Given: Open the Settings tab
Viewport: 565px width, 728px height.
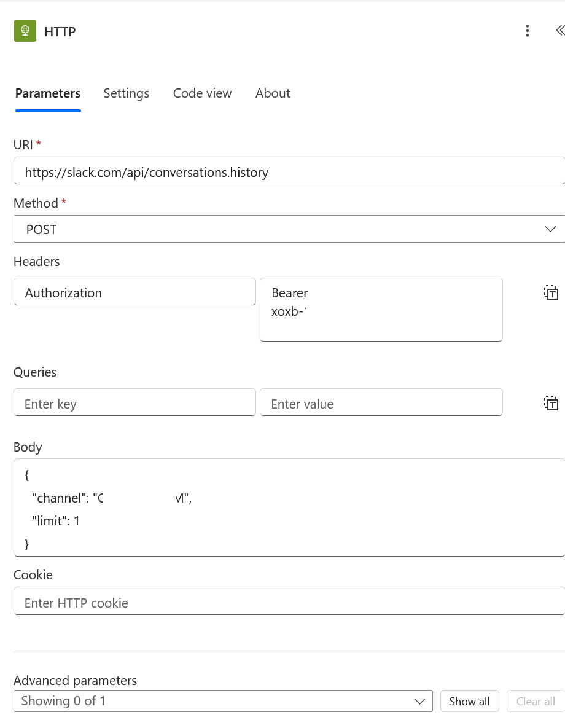Looking at the screenshot, I should tap(126, 93).
